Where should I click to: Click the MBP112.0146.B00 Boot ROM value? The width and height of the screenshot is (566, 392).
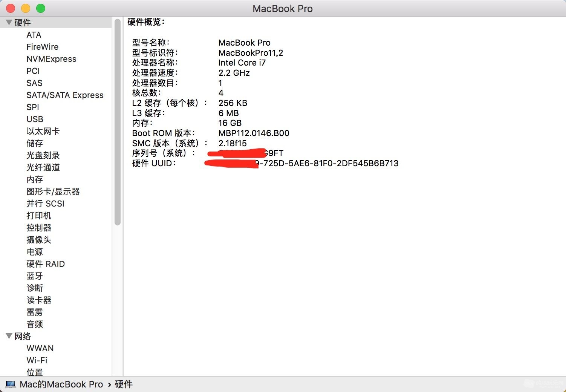254,133
